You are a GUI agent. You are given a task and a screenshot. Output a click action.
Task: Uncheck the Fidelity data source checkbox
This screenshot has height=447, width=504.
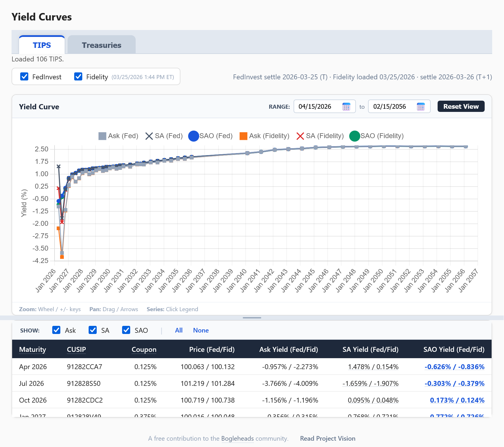[x=78, y=77]
